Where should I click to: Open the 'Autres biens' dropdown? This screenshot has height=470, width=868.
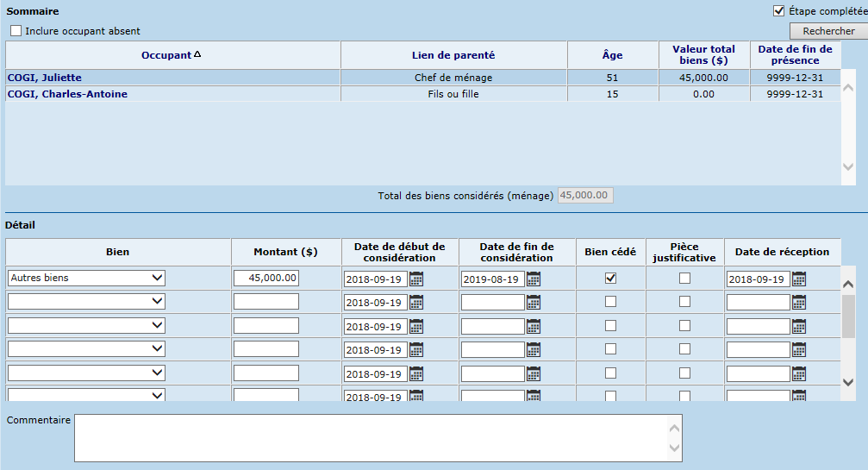tap(86, 278)
